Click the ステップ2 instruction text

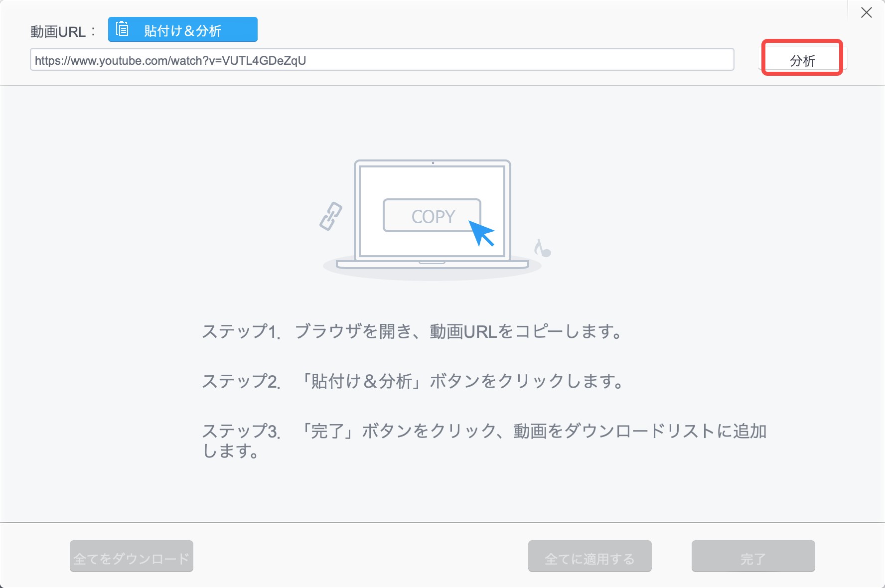click(413, 382)
